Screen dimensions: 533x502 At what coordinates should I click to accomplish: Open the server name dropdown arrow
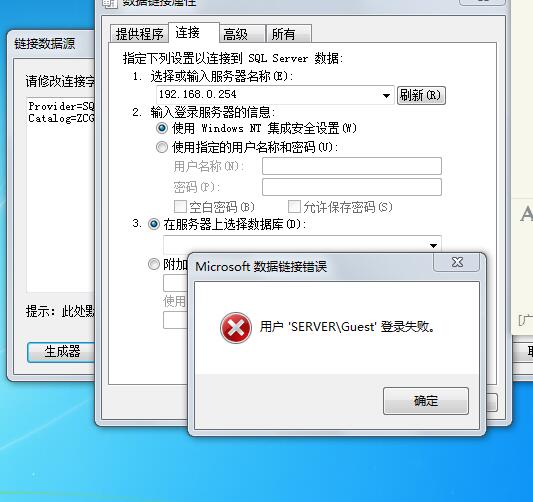pos(386,96)
